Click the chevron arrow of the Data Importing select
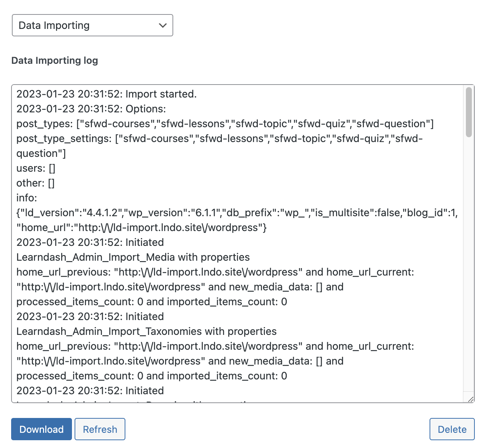 [x=162, y=26]
